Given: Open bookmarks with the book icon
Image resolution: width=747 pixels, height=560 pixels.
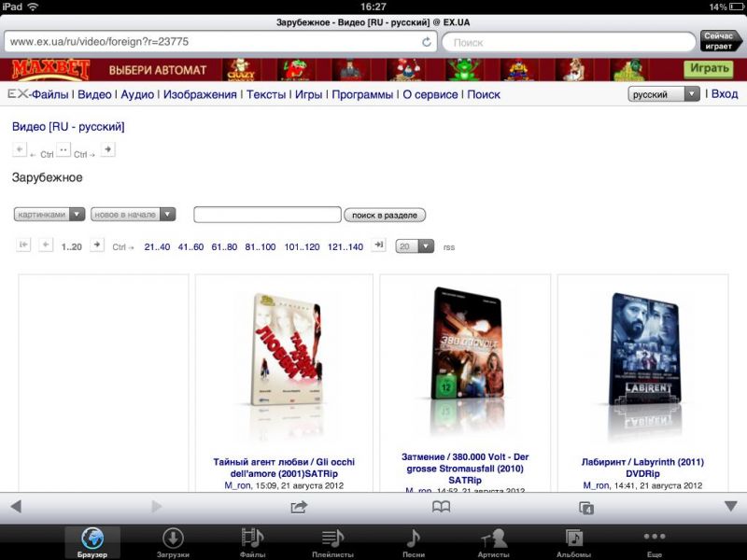Looking at the screenshot, I should (441, 507).
